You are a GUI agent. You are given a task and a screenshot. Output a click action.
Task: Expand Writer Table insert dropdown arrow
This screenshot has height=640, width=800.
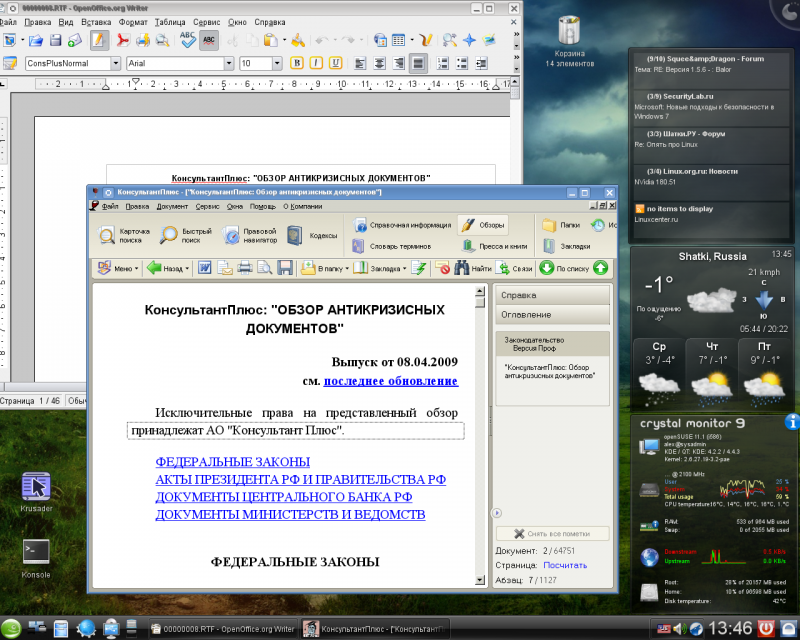[x=412, y=40]
